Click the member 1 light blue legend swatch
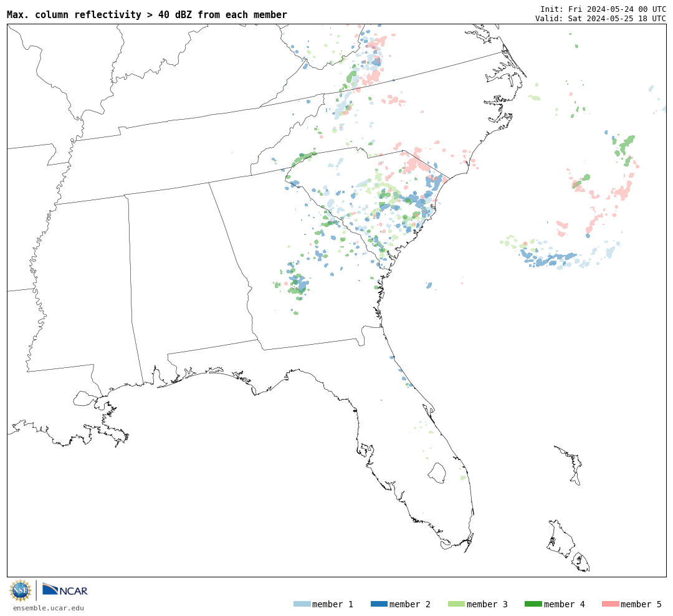This screenshot has height=616, width=673. (302, 604)
